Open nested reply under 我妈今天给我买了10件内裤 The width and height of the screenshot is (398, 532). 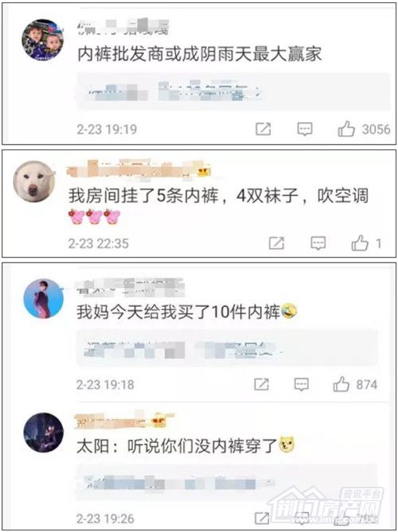click(x=227, y=348)
